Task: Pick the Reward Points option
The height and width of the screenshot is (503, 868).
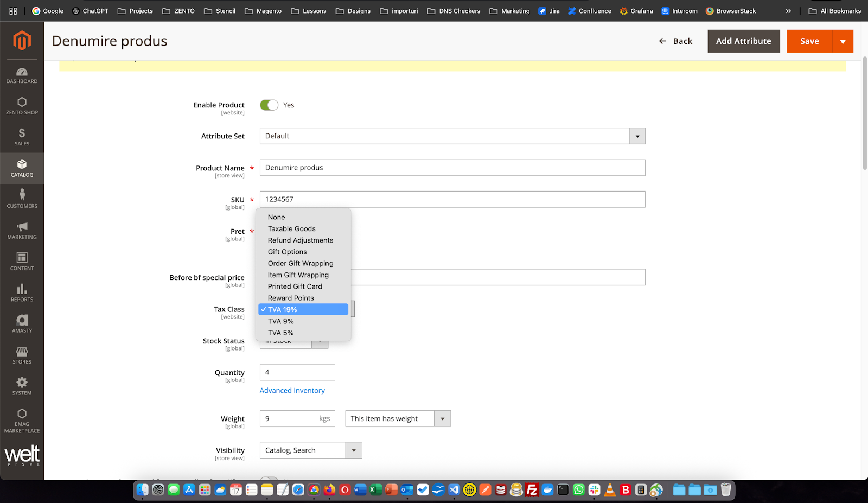Action: point(303,298)
